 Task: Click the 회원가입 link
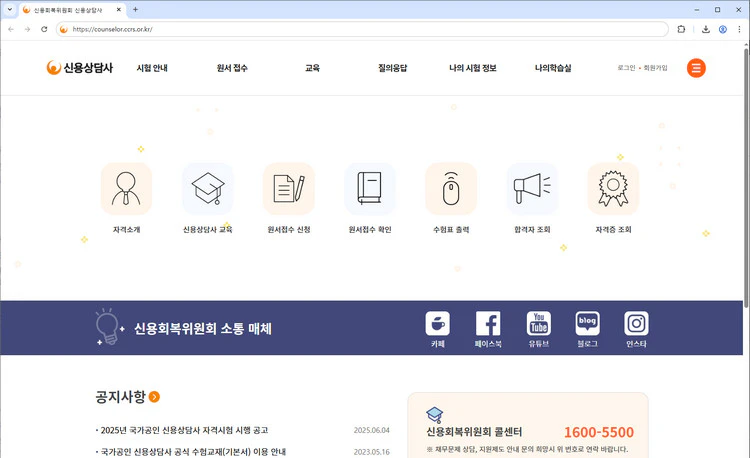tap(655, 68)
